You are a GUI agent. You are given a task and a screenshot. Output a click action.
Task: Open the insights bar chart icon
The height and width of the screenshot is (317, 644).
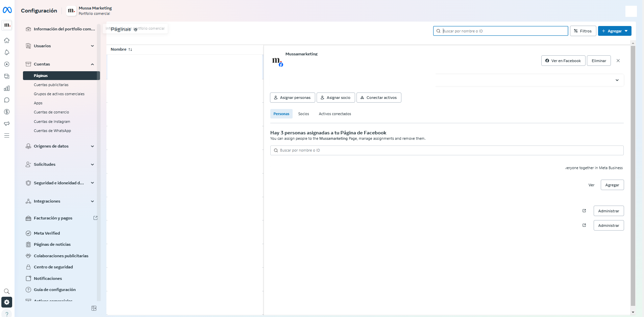click(x=7, y=88)
